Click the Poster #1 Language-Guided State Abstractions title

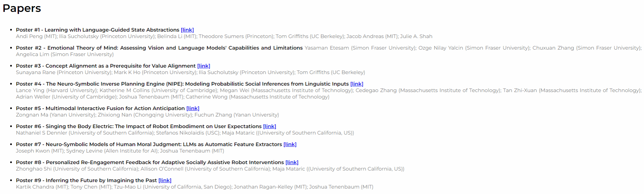click(98, 30)
